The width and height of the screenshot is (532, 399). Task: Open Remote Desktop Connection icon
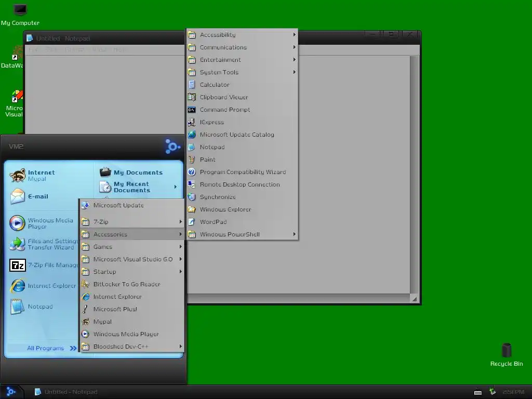tap(192, 184)
